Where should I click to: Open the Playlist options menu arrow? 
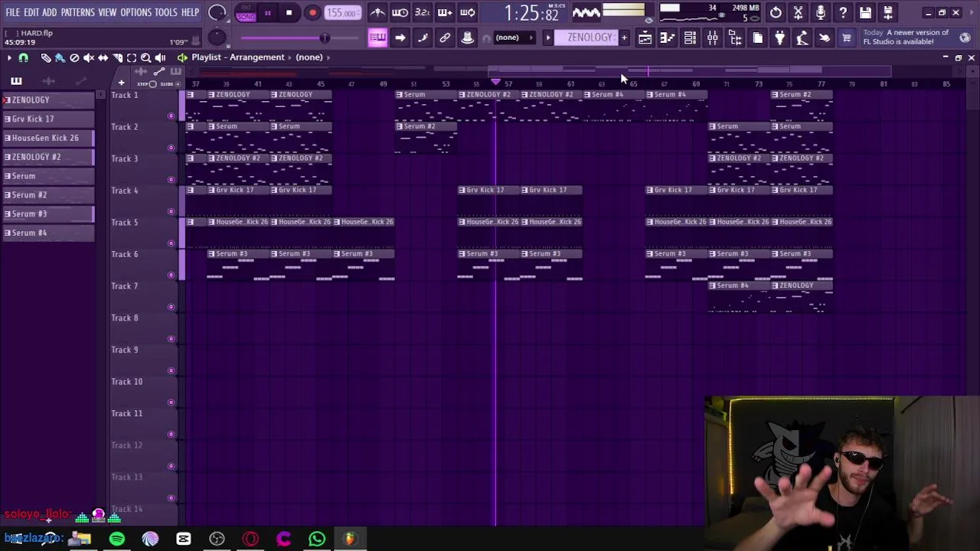(8, 57)
